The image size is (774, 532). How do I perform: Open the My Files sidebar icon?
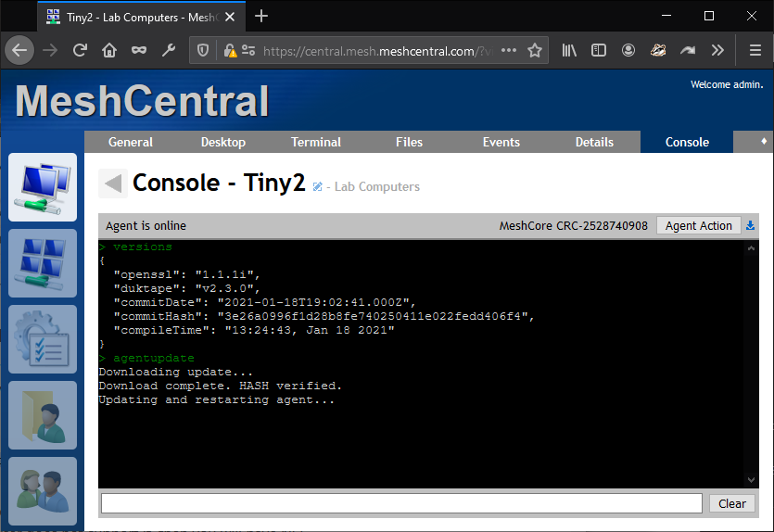(x=43, y=415)
